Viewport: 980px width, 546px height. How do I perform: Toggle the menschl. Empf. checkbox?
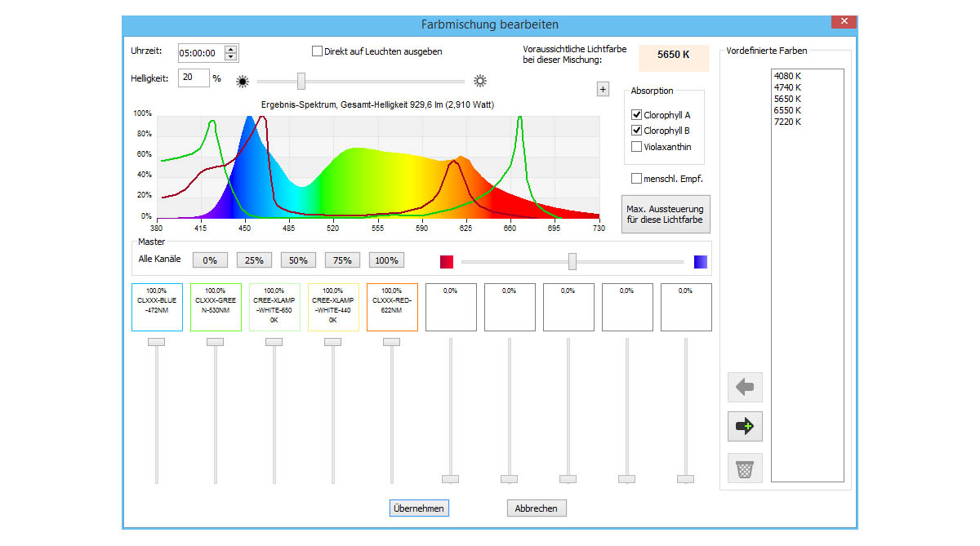[637, 179]
